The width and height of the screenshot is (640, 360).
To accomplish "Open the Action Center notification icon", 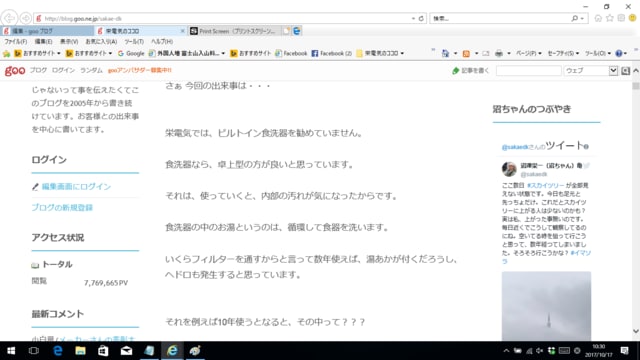I will [624, 351].
